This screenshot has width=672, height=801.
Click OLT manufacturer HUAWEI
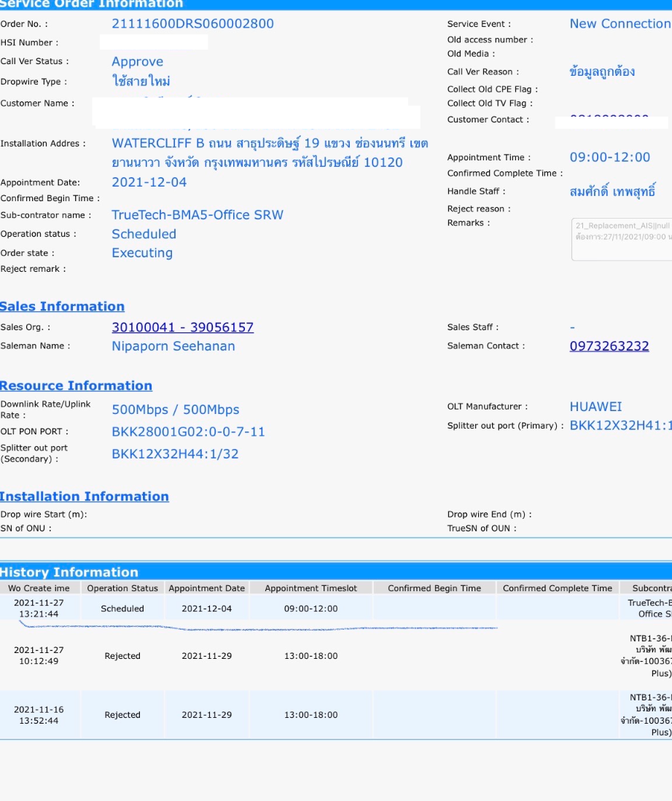tap(596, 407)
